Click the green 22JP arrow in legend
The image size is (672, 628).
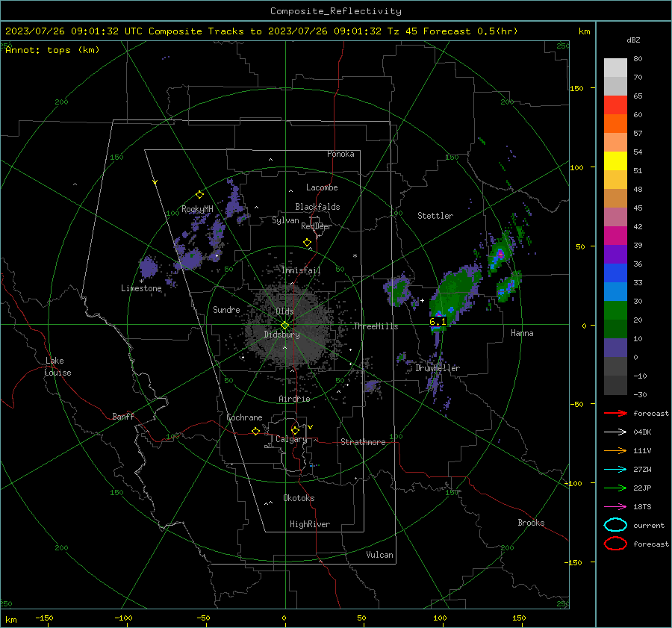click(615, 488)
